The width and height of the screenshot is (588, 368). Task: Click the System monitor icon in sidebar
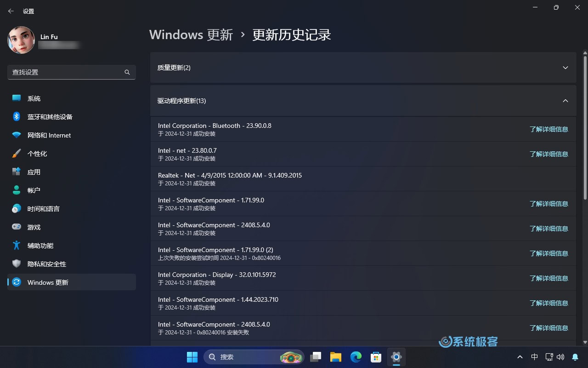(x=17, y=98)
